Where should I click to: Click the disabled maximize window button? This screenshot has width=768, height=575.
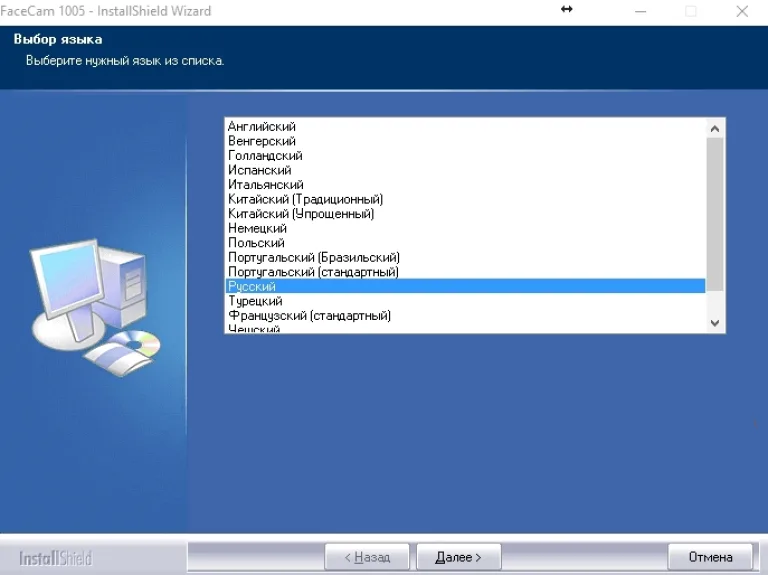click(x=691, y=11)
